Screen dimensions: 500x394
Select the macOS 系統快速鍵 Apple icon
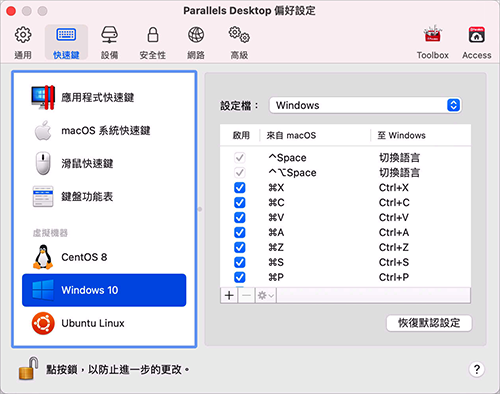click(43, 130)
